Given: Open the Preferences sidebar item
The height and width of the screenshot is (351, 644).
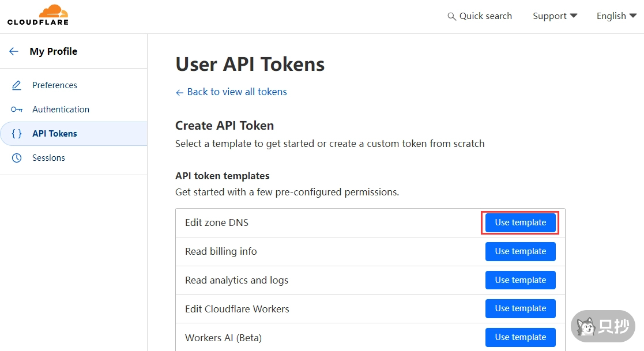Looking at the screenshot, I should click(x=55, y=85).
